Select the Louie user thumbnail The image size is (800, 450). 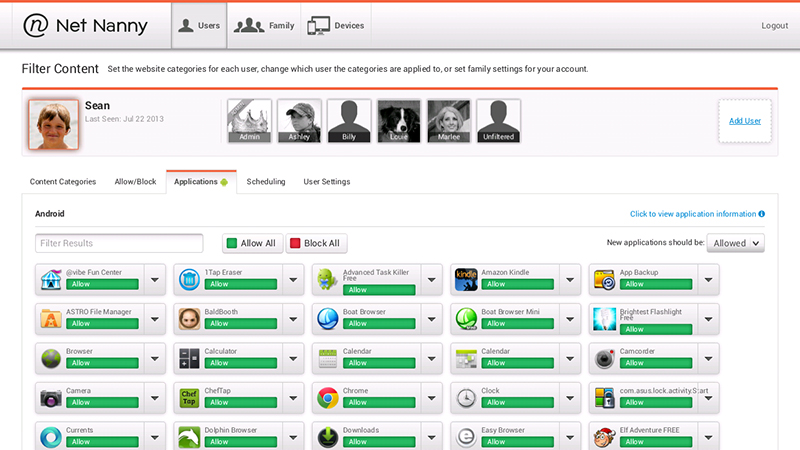(x=399, y=121)
